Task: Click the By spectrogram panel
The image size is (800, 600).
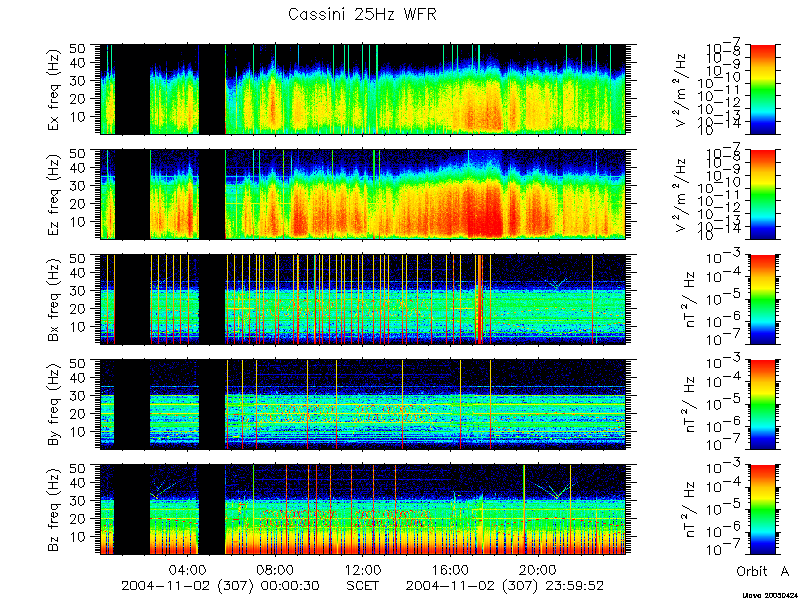Action: [x=363, y=405]
